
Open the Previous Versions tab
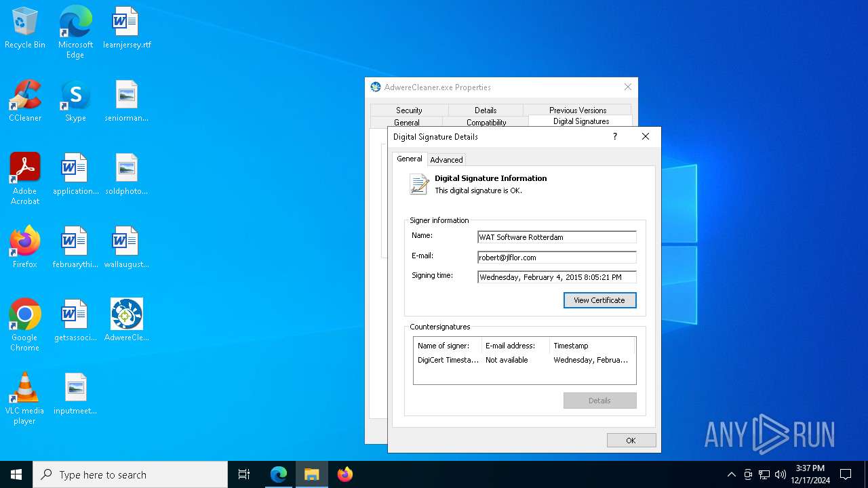coord(578,110)
